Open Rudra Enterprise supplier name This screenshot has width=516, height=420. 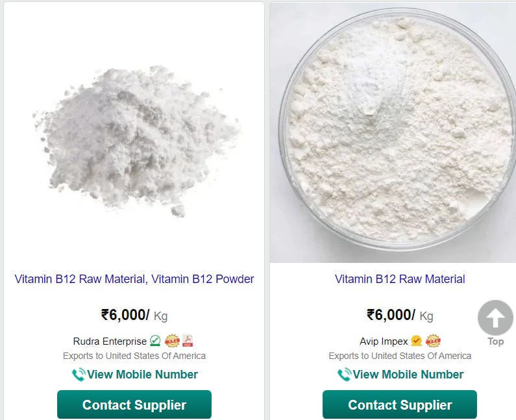coord(110,341)
